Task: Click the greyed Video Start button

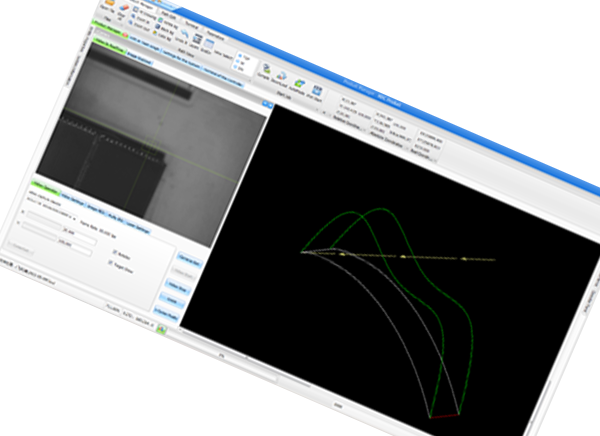Action: point(184,273)
